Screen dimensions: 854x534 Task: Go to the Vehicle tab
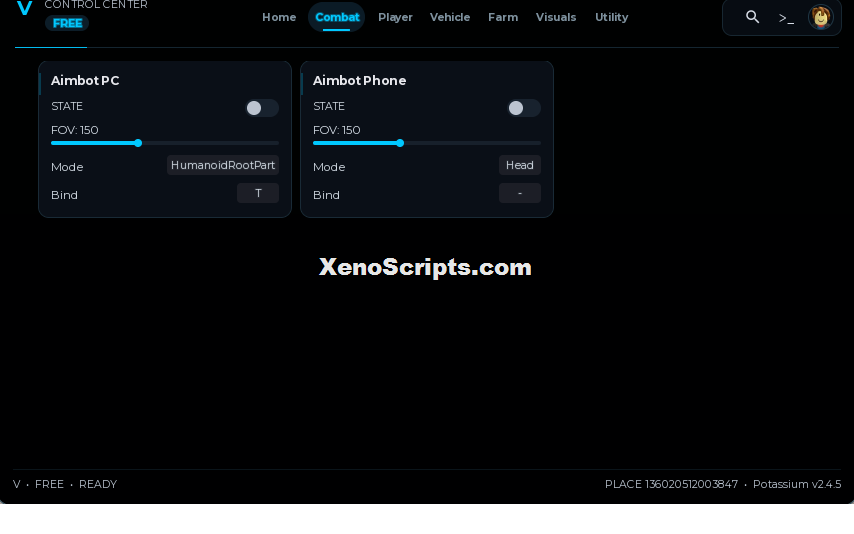450,17
